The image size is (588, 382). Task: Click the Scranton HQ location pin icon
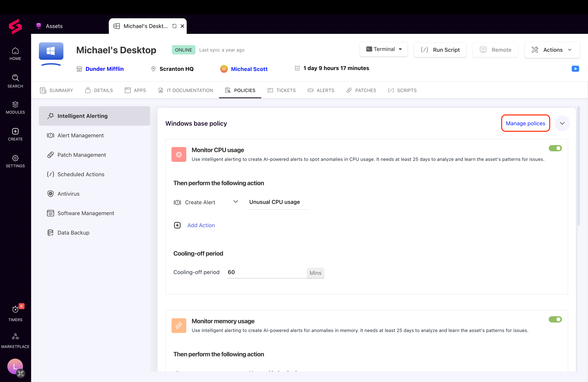click(x=153, y=69)
